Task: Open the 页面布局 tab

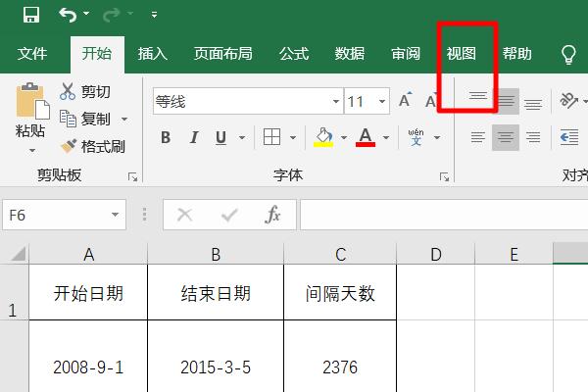Action: tap(222, 54)
